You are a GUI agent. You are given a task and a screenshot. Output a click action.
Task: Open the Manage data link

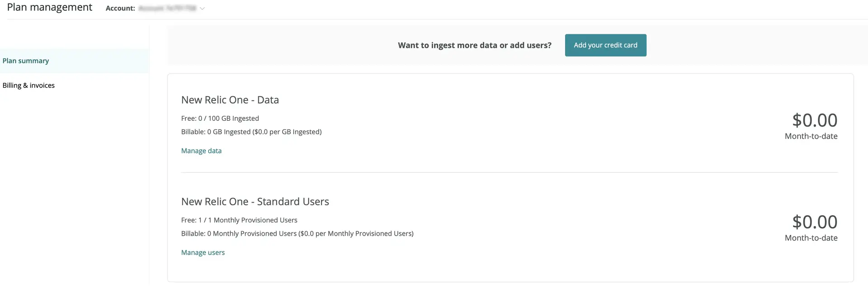(x=201, y=151)
